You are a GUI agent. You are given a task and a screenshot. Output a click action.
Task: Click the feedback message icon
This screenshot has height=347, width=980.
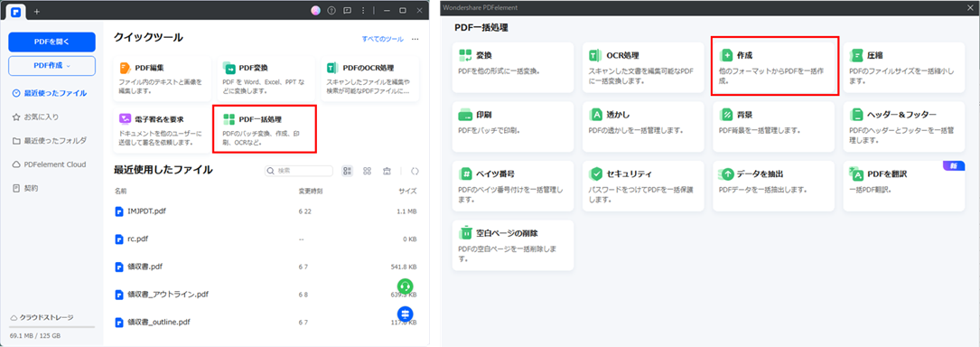click(x=348, y=11)
